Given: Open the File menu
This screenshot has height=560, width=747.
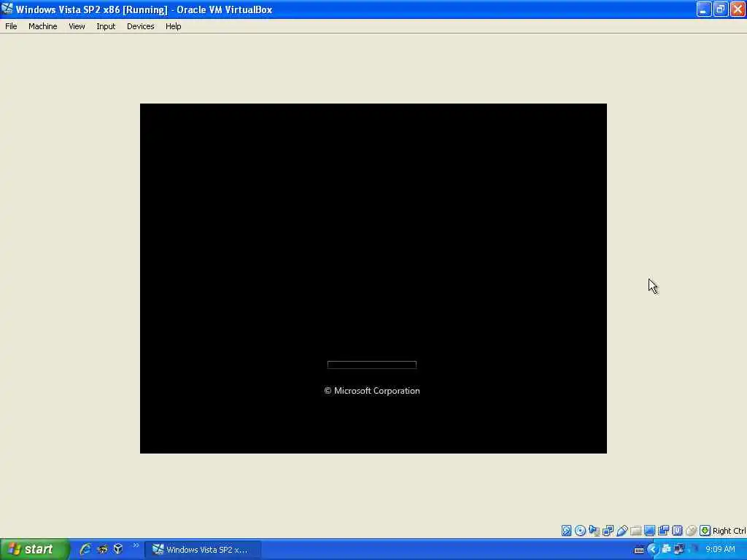Looking at the screenshot, I should pyautogui.click(x=11, y=26).
